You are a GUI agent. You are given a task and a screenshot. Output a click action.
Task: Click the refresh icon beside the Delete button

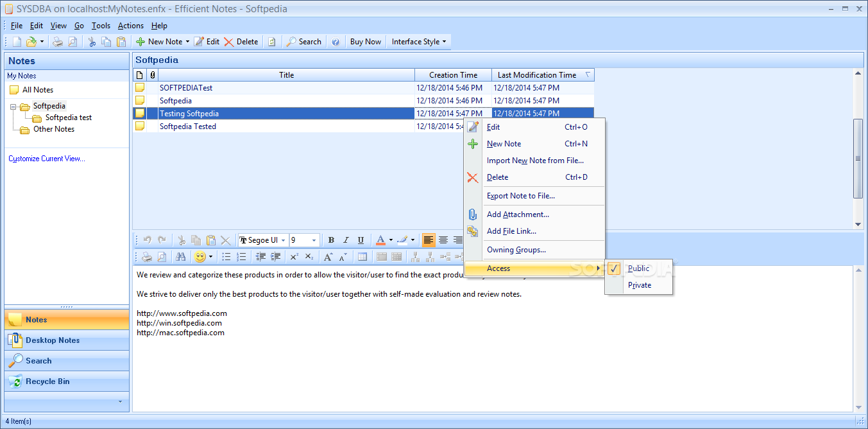tap(272, 42)
